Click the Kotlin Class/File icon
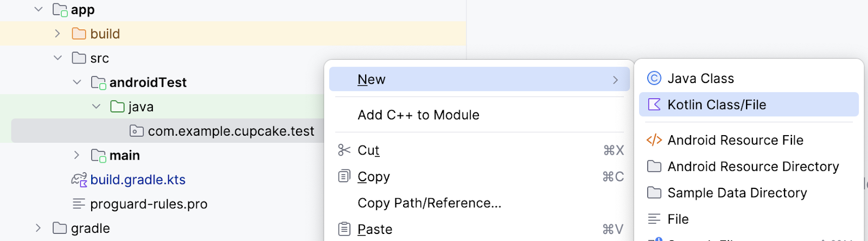 (654, 105)
